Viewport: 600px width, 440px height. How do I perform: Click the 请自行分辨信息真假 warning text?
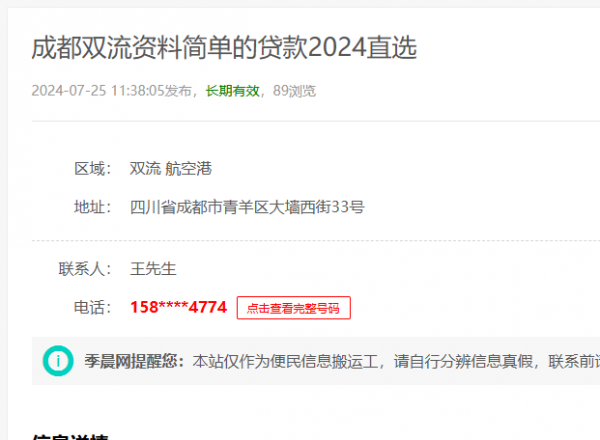(x=463, y=361)
